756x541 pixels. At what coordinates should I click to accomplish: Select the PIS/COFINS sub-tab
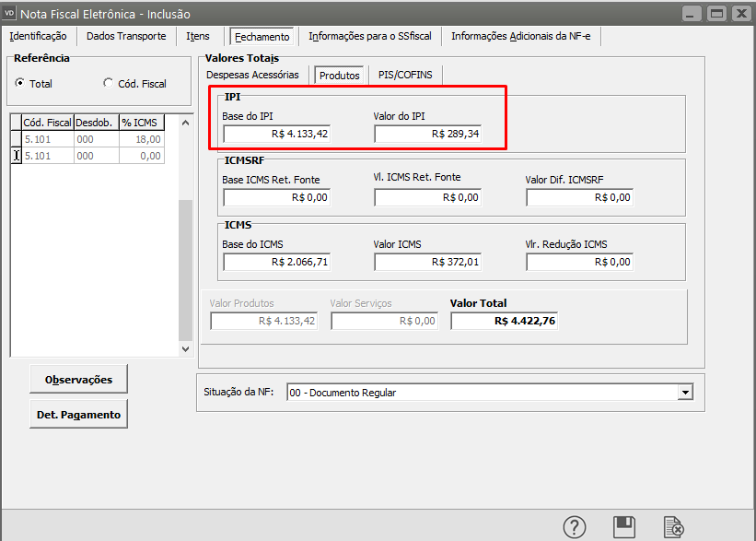click(404, 75)
